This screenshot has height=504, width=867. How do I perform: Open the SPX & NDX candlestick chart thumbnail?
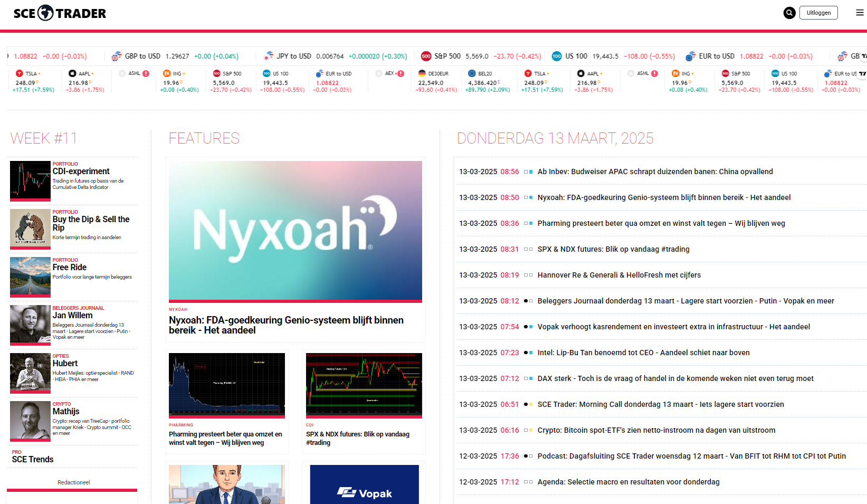(x=364, y=385)
